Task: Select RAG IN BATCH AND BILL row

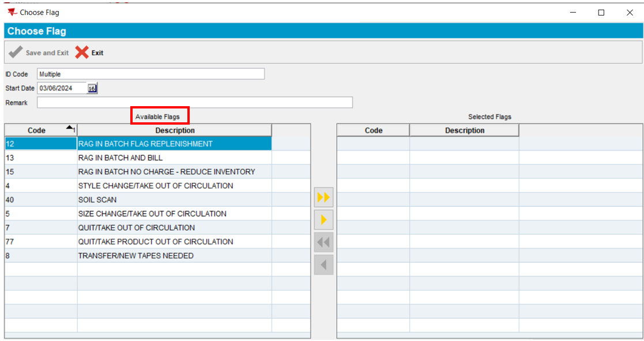Action: click(120, 158)
